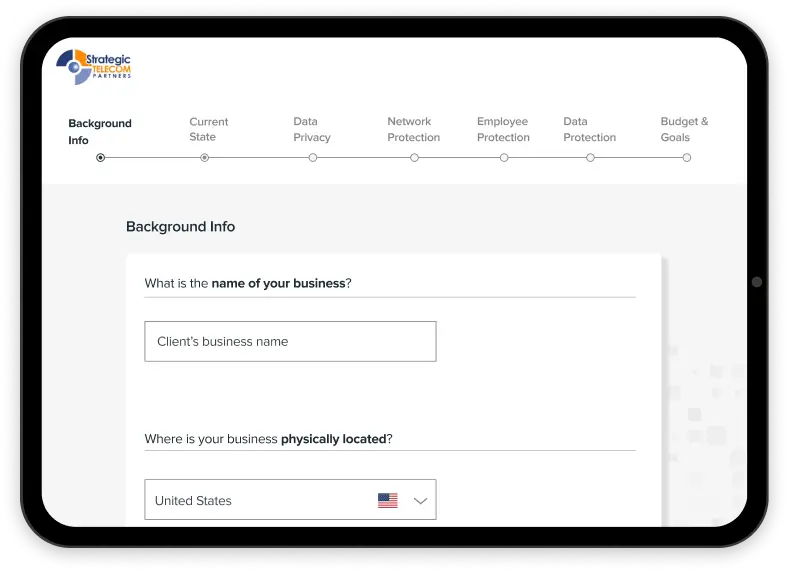789x572 pixels.
Task: Click the Budget & Goals step circle
Action: pyautogui.click(x=686, y=157)
